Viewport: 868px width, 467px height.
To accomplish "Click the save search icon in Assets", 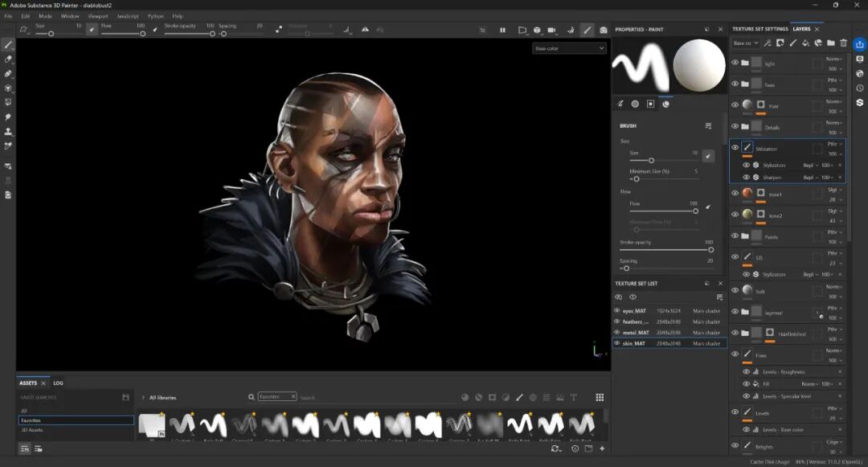I will (125, 397).
